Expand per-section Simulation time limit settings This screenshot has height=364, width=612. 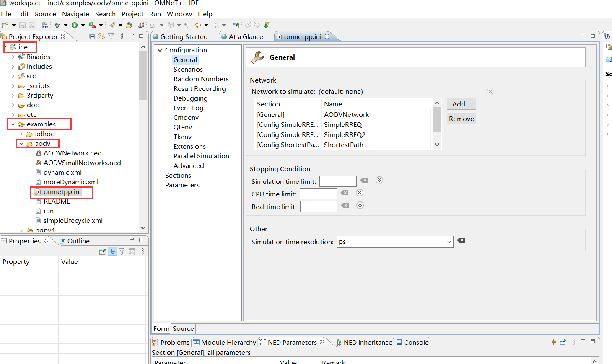click(x=379, y=180)
